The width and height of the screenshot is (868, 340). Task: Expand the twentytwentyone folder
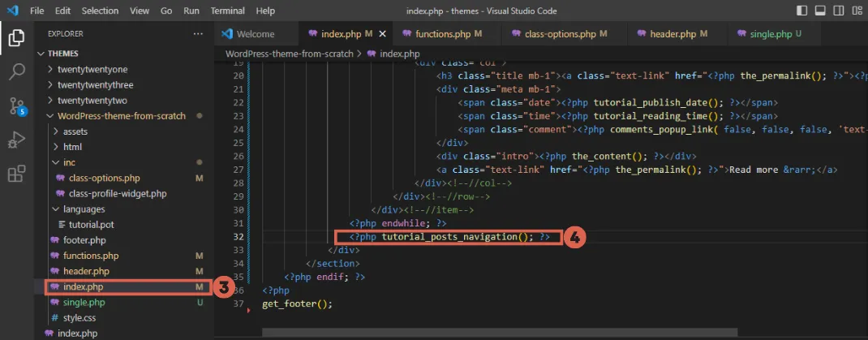[x=93, y=69]
